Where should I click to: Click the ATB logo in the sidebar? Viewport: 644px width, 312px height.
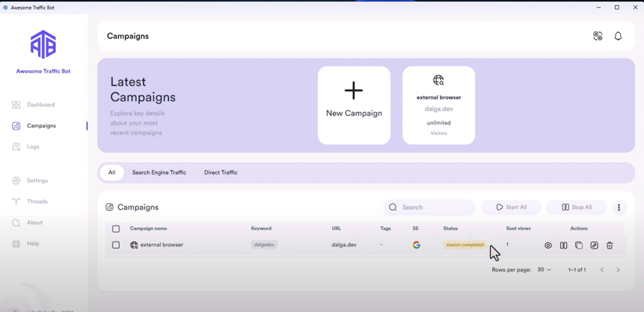43,44
